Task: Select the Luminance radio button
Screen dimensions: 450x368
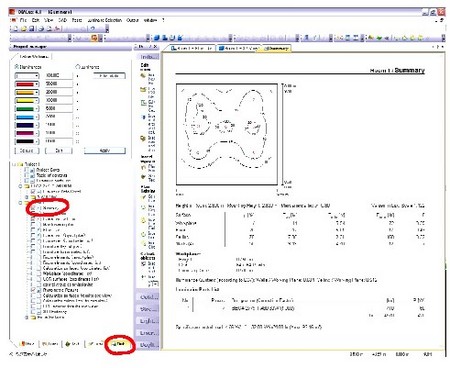Action: coord(78,67)
